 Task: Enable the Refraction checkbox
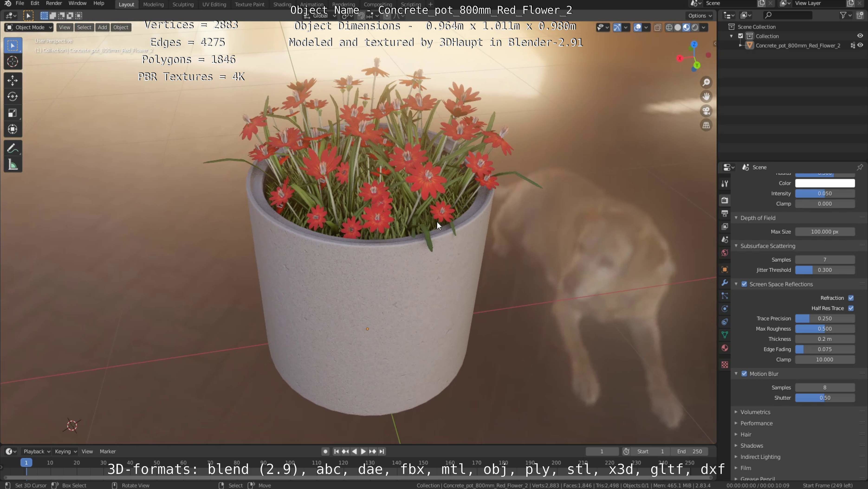851,298
